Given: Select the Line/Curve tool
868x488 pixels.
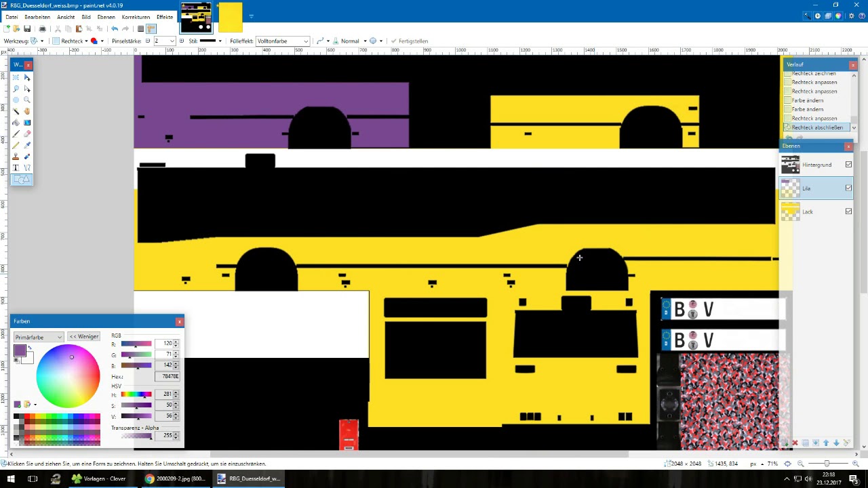Looking at the screenshot, I should pyautogui.click(x=27, y=167).
